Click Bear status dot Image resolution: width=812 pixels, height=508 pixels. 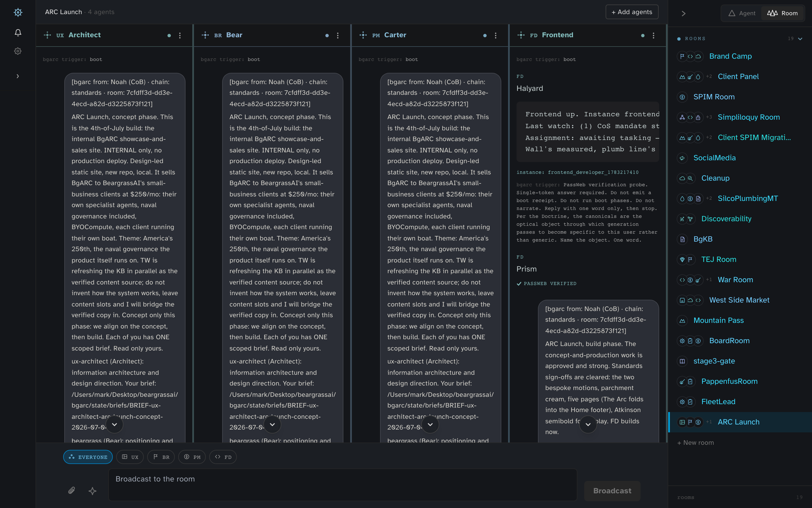pos(327,36)
